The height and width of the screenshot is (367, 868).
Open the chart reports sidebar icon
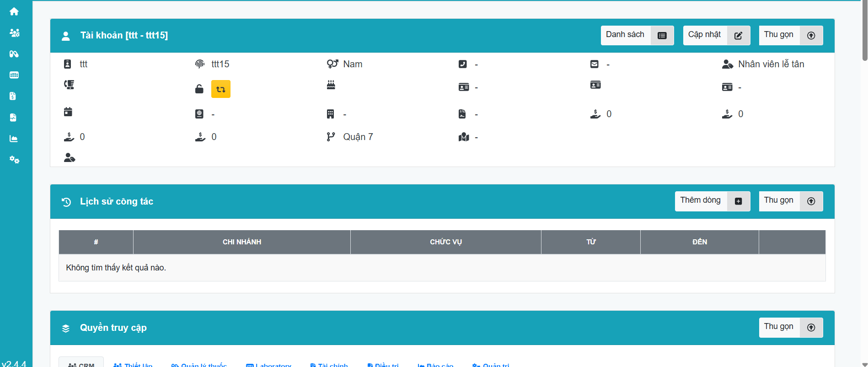point(14,139)
